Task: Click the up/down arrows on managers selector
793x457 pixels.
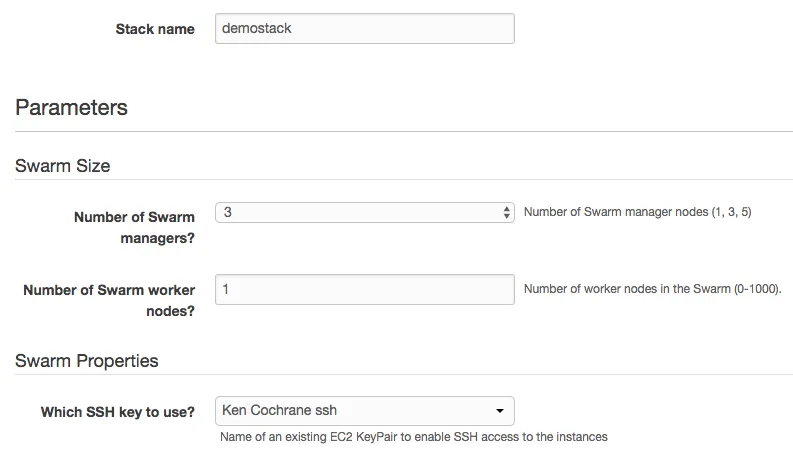Action: (506, 212)
